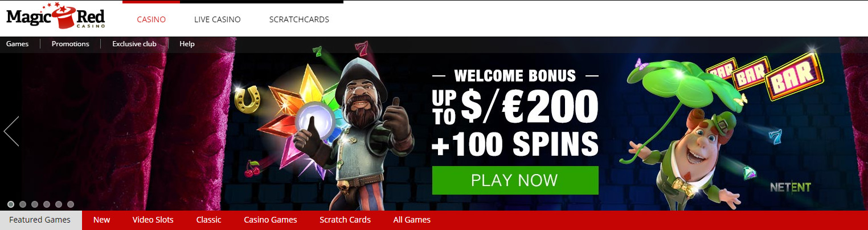Screen dimensions: 868x230
Task: Click the Magic Red Casino logo
Action: (56, 17)
